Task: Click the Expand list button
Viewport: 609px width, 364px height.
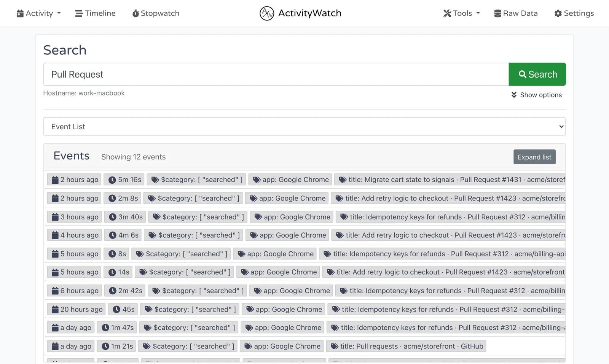Action: point(534,157)
